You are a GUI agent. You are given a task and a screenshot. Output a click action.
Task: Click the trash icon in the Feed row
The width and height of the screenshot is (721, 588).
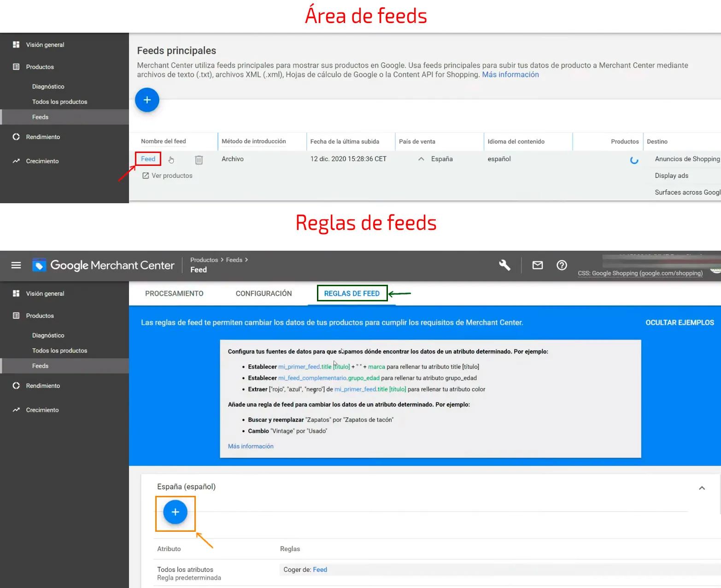pyautogui.click(x=199, y=159)
